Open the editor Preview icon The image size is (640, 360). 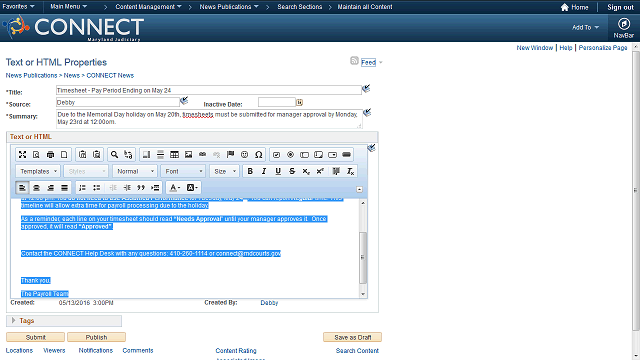(x=36, y=155)
